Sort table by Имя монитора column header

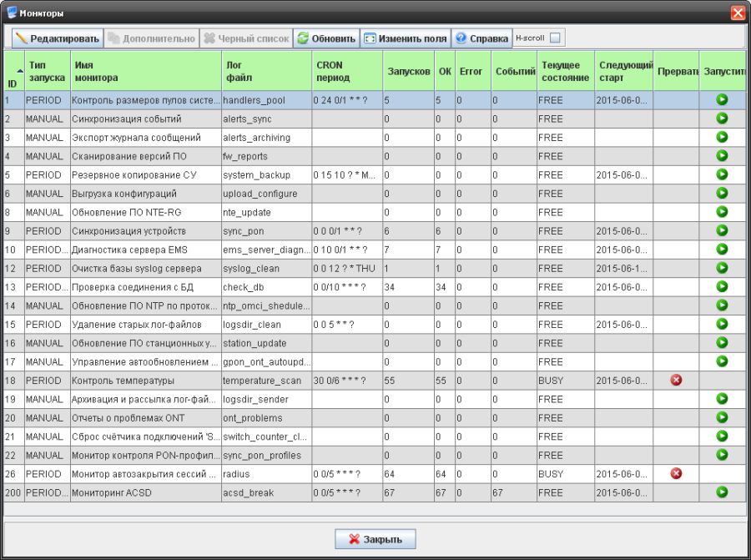tap(145, 72)
